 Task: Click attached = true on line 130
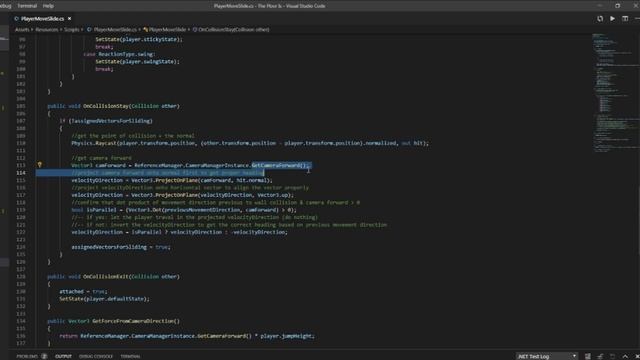83,291
